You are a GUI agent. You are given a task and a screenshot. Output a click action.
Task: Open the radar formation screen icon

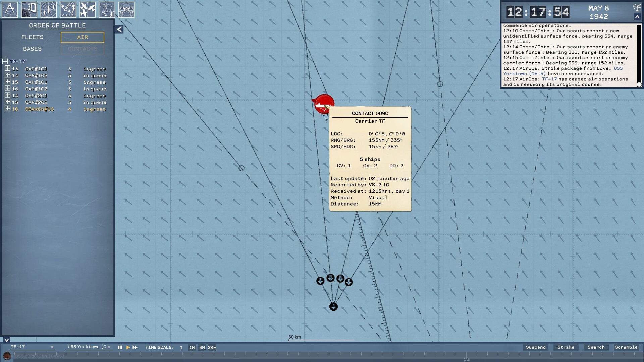[x=49, y=9]
